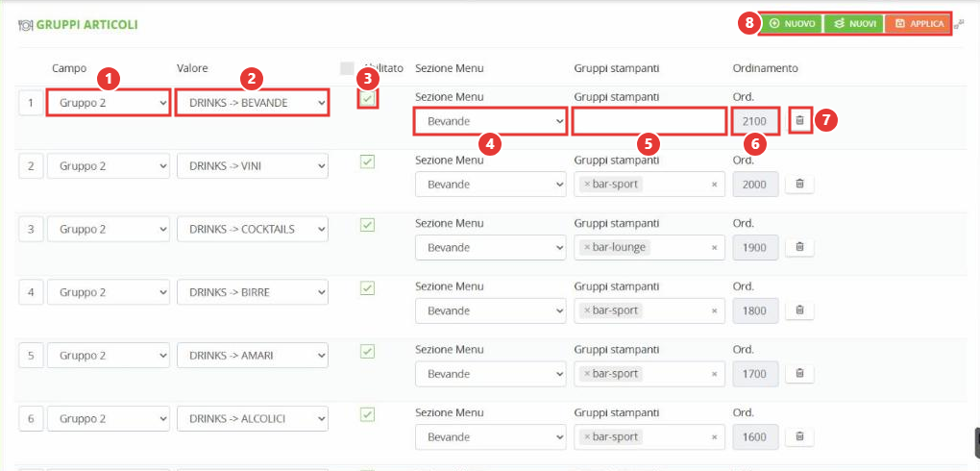Uncheck Abilitato for DRINKS -> BEVANDE

(368, 99)
